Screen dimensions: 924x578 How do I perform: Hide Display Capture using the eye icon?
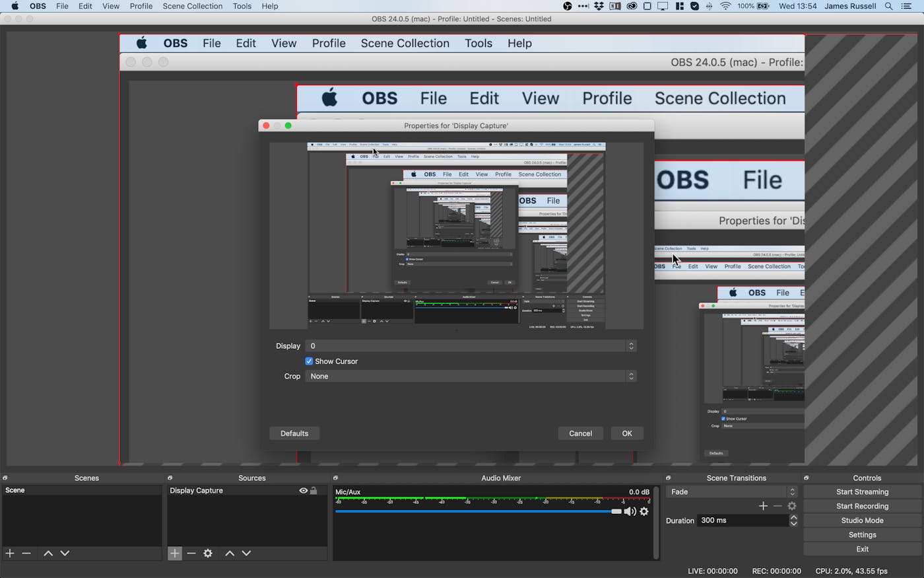(x=303, y=491)
